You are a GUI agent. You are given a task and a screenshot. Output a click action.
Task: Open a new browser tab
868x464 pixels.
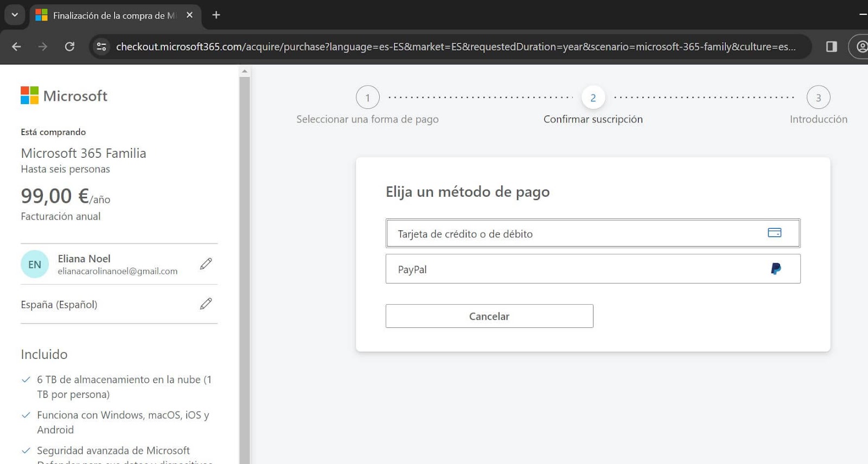tap(216, 15)
